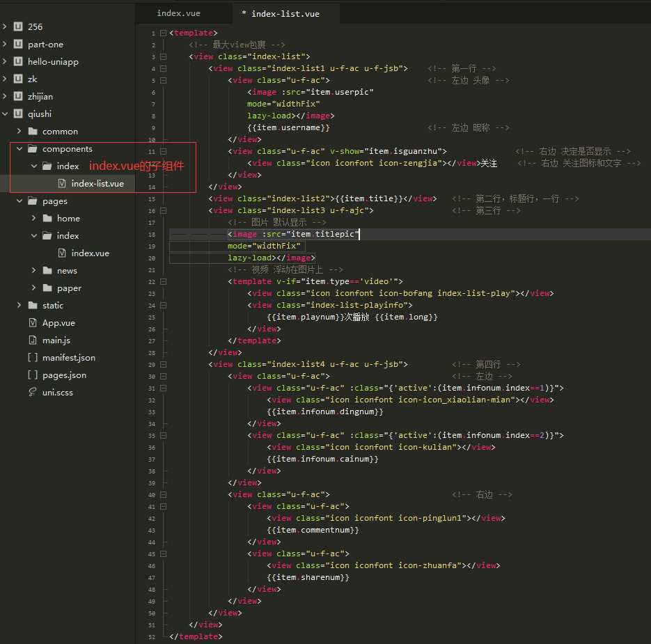Fold the index-list-playinfo view at line 24
This screenshot has height=644, width=651.
[163, 305]
